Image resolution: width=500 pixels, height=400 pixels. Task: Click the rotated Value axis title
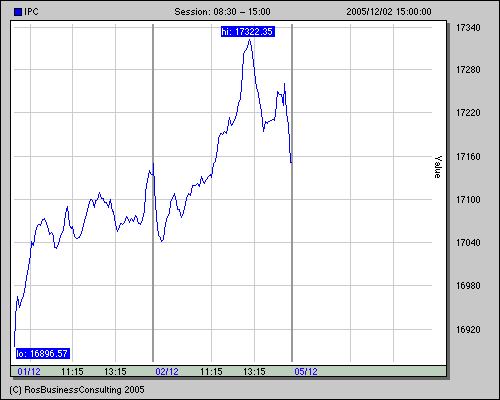pyautogui.click(x=438, y=167)
